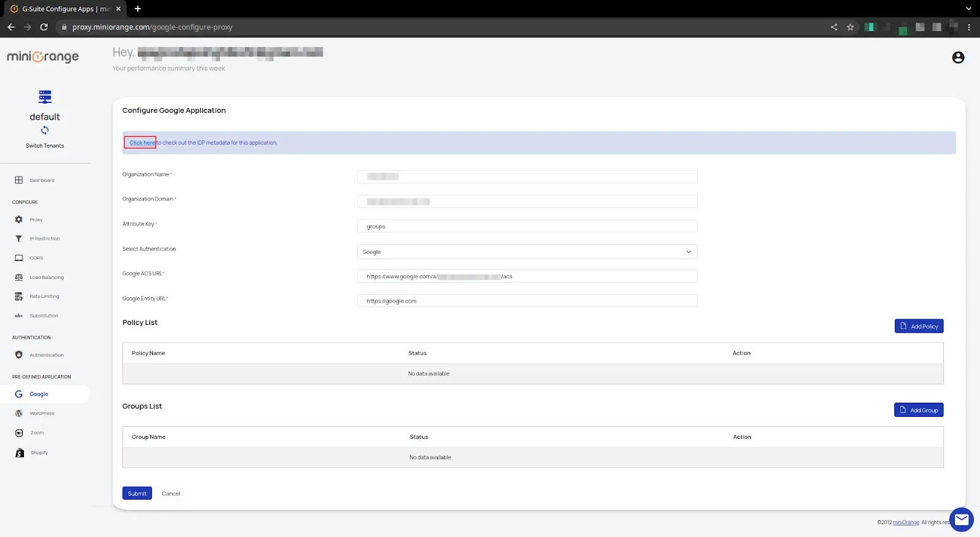The width and height of the screenshot is (980, 537).
Task: Click the Group Name column header
Action: click(x=148, y=437)
